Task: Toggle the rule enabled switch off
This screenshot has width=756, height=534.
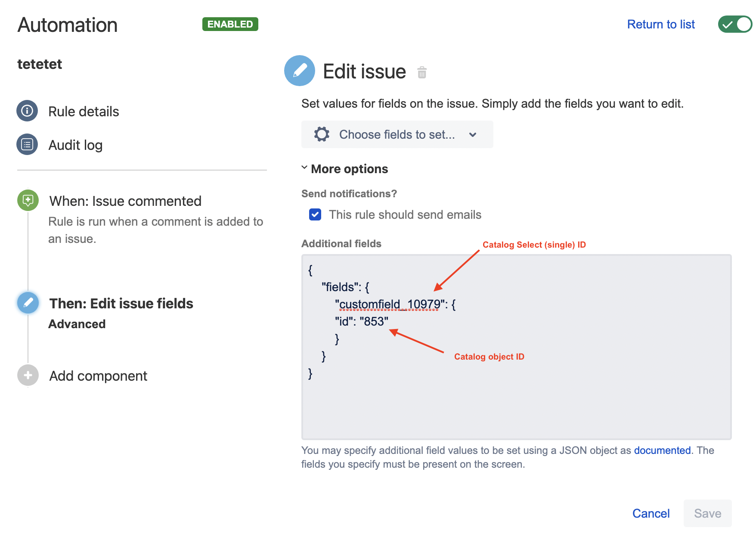Action: [x=734, y=25]
